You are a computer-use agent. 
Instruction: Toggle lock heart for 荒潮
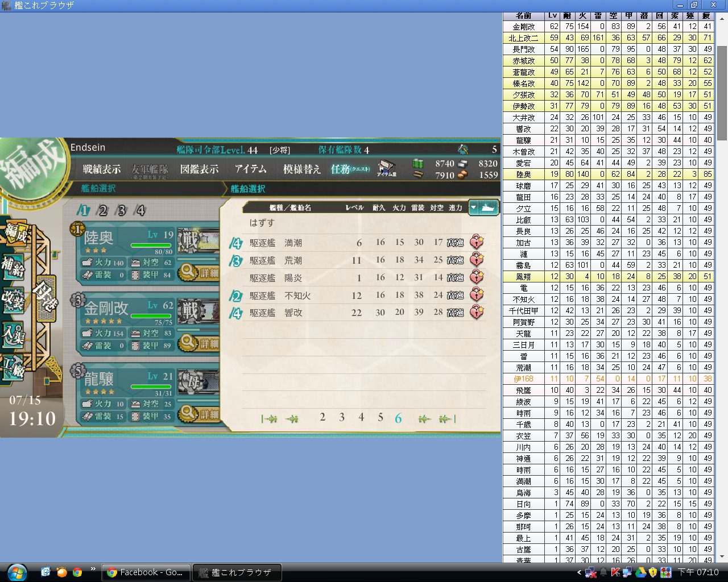[x=477, y=260]
